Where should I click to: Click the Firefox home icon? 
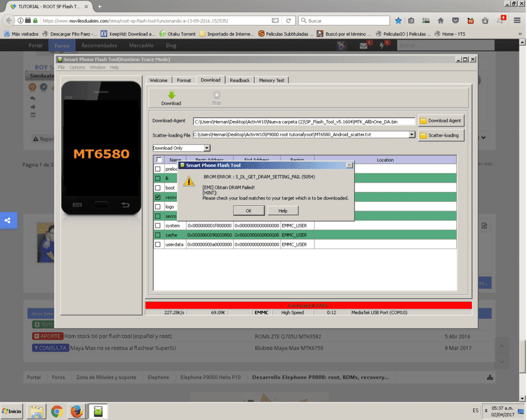tap(440, 20)
